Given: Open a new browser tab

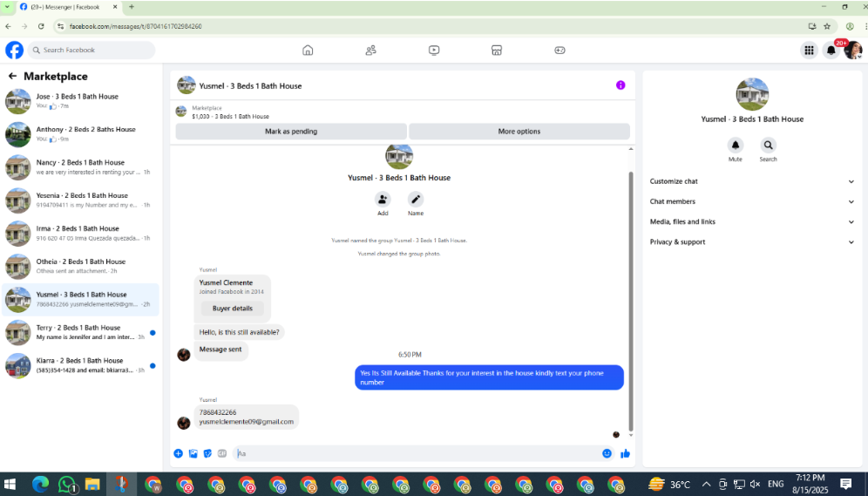Looking at the screenshot, I should (x=132, y=7).
